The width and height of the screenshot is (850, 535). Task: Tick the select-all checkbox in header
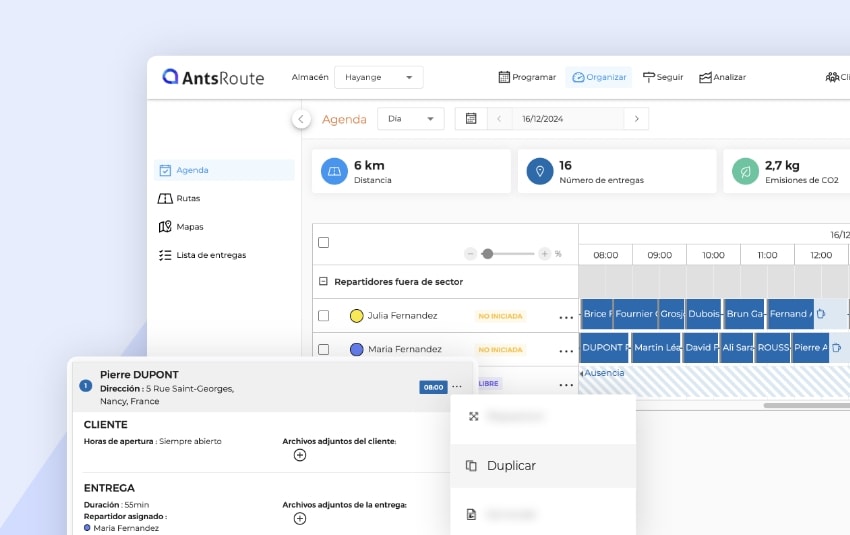coord(323,242)
